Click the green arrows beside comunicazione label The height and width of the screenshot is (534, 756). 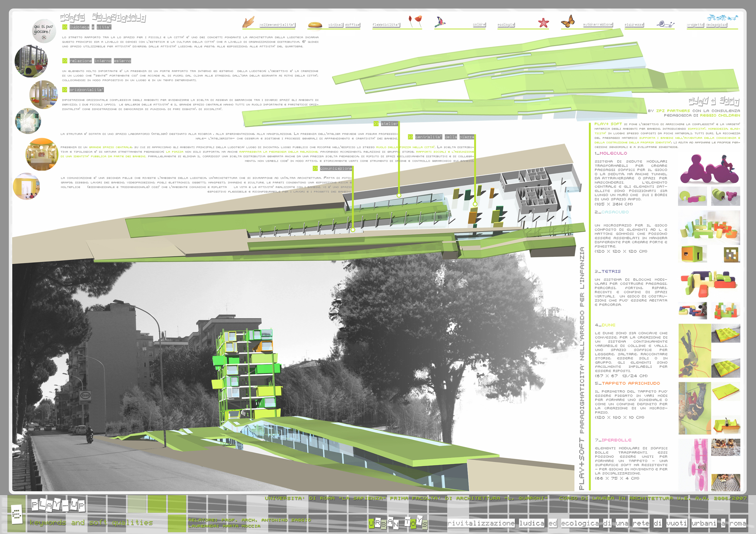click(x=315, y=168)
